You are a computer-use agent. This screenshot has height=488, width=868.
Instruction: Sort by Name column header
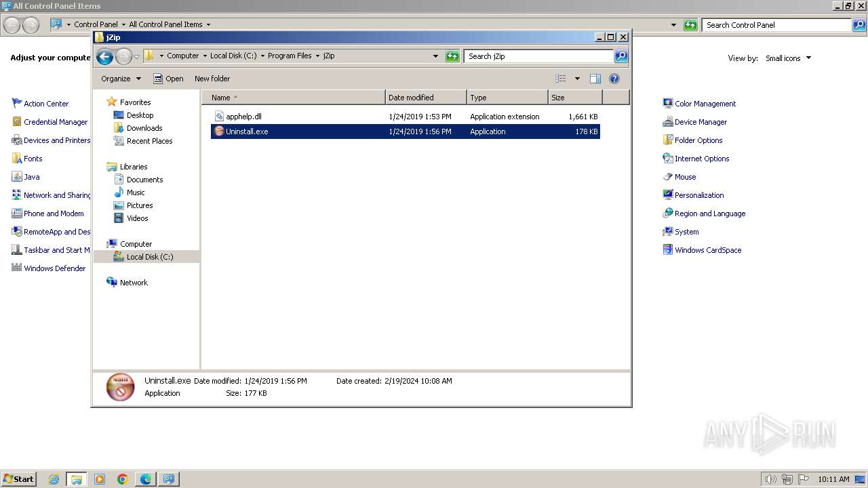(x=293, y=98)
